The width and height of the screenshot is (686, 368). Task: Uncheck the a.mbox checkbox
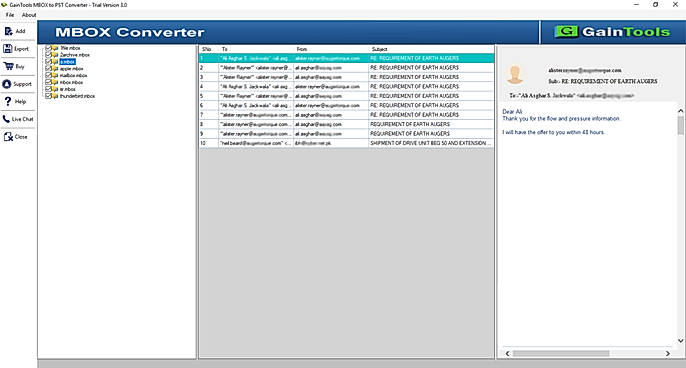coord(49,62)
